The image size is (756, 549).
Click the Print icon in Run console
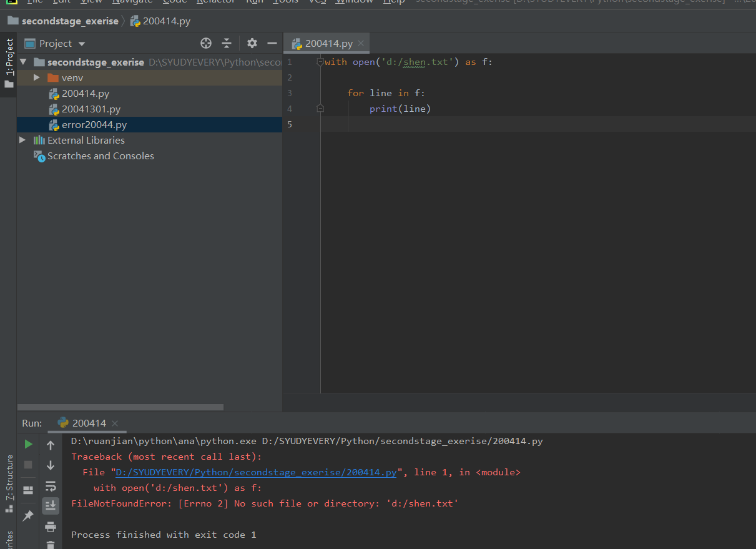pyautogui.click(x=51, y=527)
